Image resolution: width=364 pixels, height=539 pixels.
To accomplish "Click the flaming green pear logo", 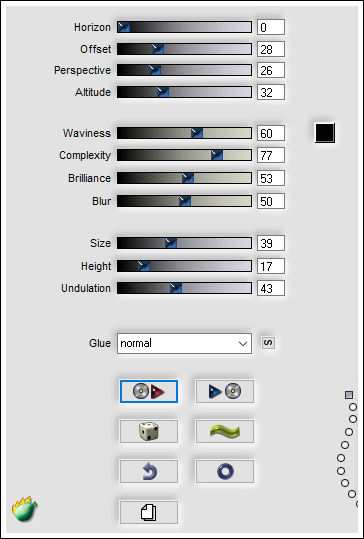I will click(x=25, y=509).
